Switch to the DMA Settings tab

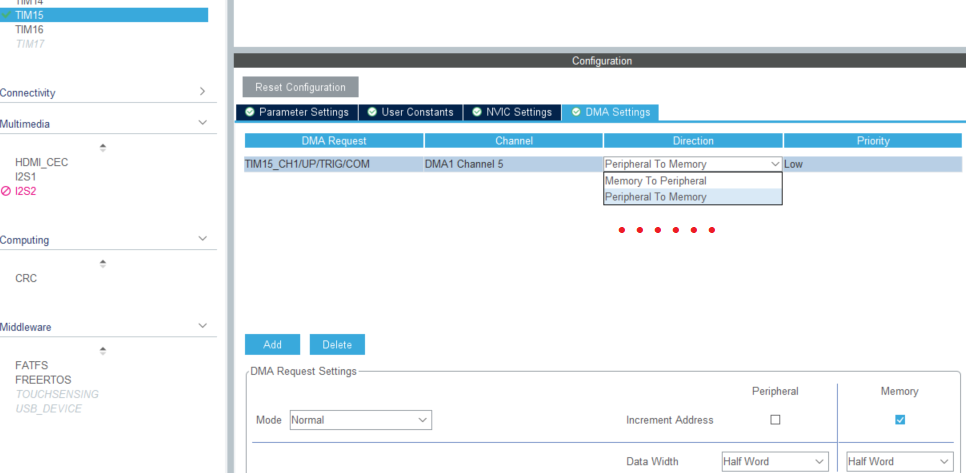click(610, 112)
